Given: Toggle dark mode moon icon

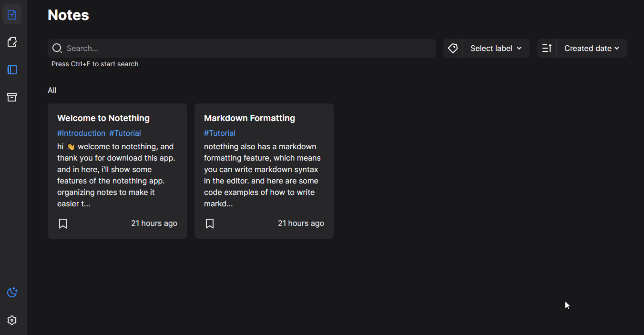Looking at the screenshot, I should 12,292.
